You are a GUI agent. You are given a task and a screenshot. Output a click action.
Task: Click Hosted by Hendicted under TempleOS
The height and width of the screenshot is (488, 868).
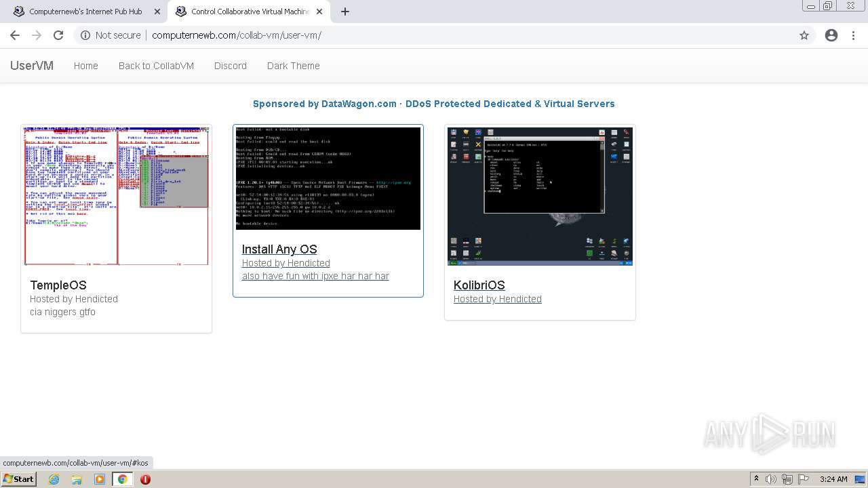(74, 299)
